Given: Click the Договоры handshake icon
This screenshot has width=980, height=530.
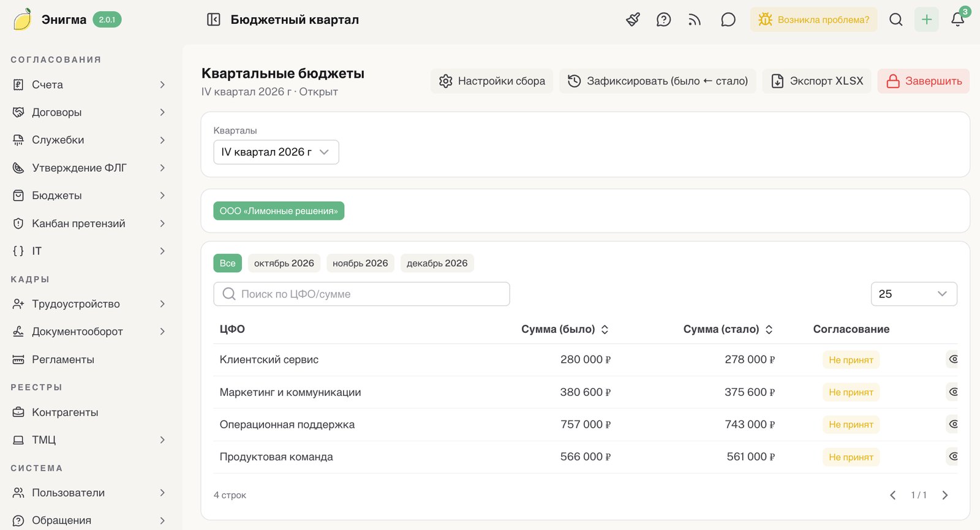Looking at the screenshot, I should (18, 112).
